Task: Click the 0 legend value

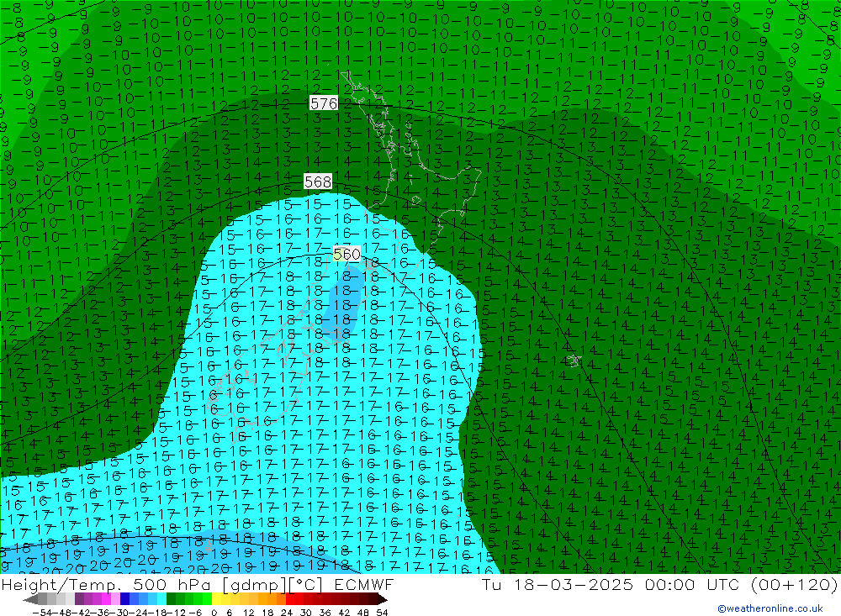Action: point(214,612)
